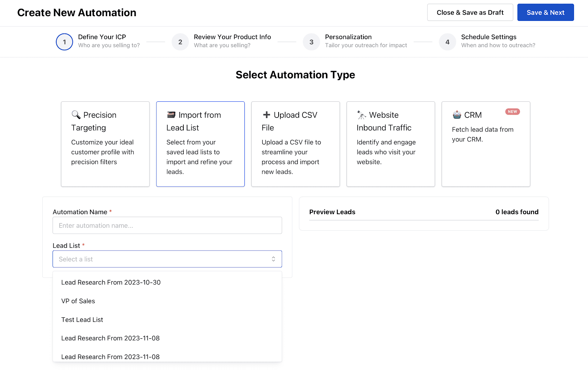
Task: Pick VP of Sales from list
Action: coord(167,301)
